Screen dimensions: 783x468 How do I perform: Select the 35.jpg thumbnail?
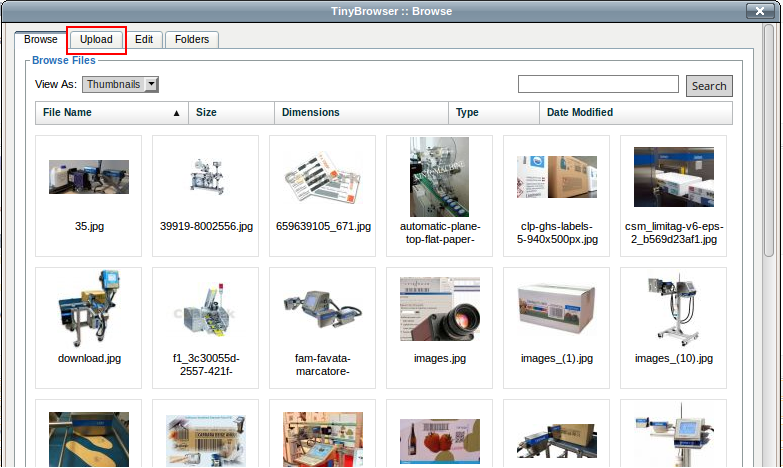click(89, 177)
